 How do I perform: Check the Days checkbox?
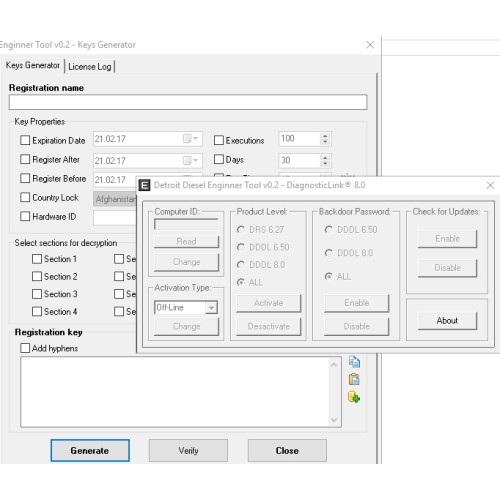[219, 159]
